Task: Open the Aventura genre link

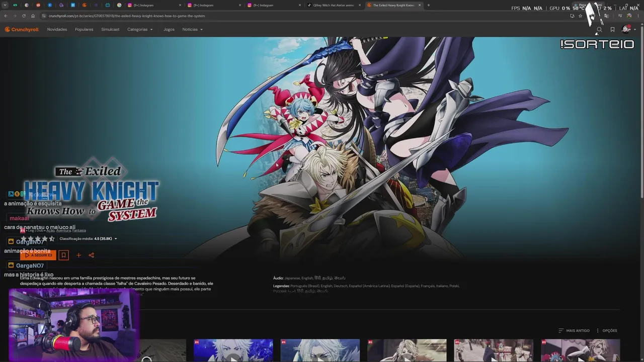Action: [x=63, y=231]
